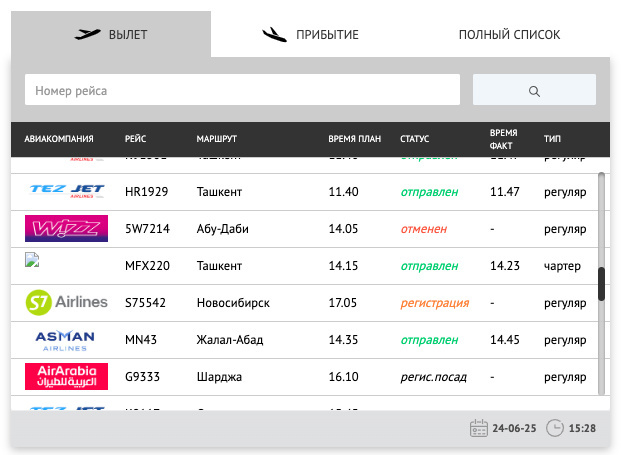The image size is (622, 455).
Task: Open the ПРИБЫТИЕ arrivals tab
Action: click(310, 35)
